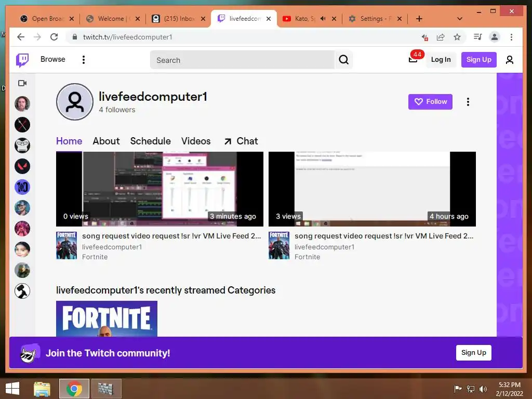Open the black-and-white hammer avatar sidebar channel

click(22, 291)
